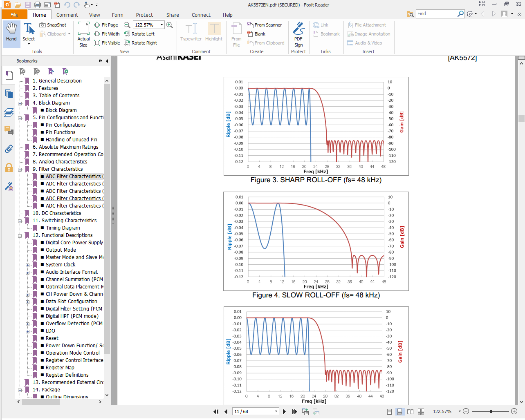Open the Bookmarks side panel icon
Image resolution: width=525 pixels, height=420 pixels.
tap(9, 75)
